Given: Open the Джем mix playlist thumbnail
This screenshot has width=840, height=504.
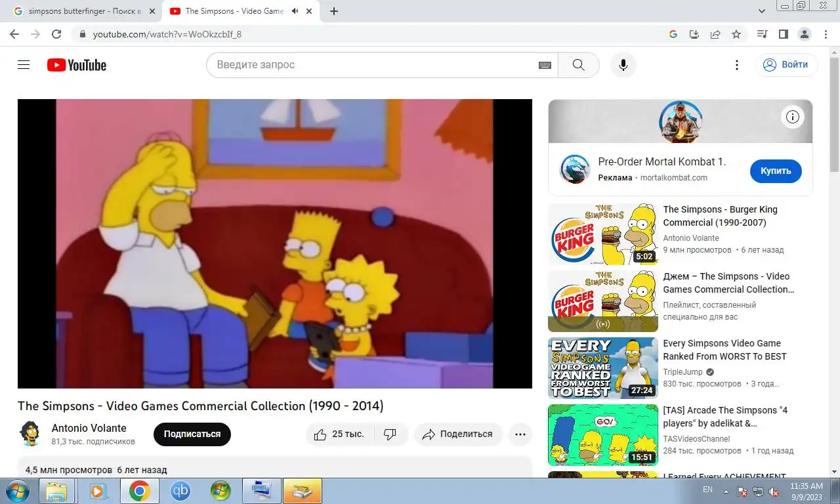Looking at the screenshot, I should 603,301.
